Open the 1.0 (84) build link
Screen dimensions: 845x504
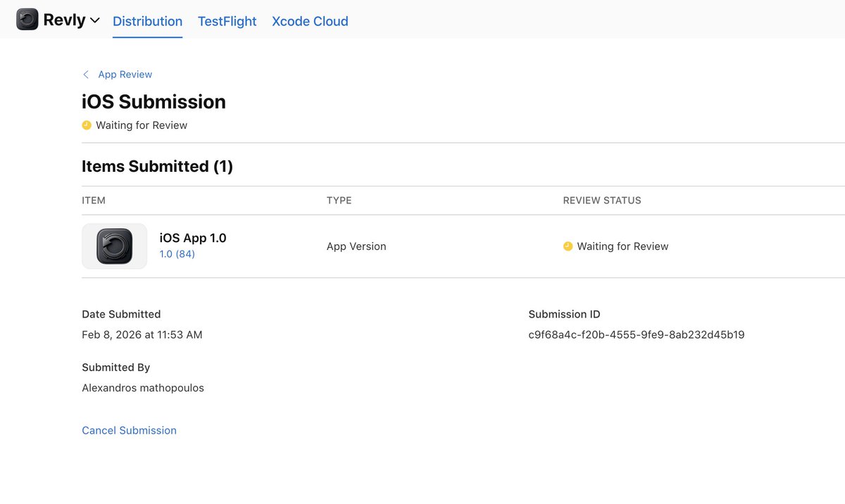(177, 254)
